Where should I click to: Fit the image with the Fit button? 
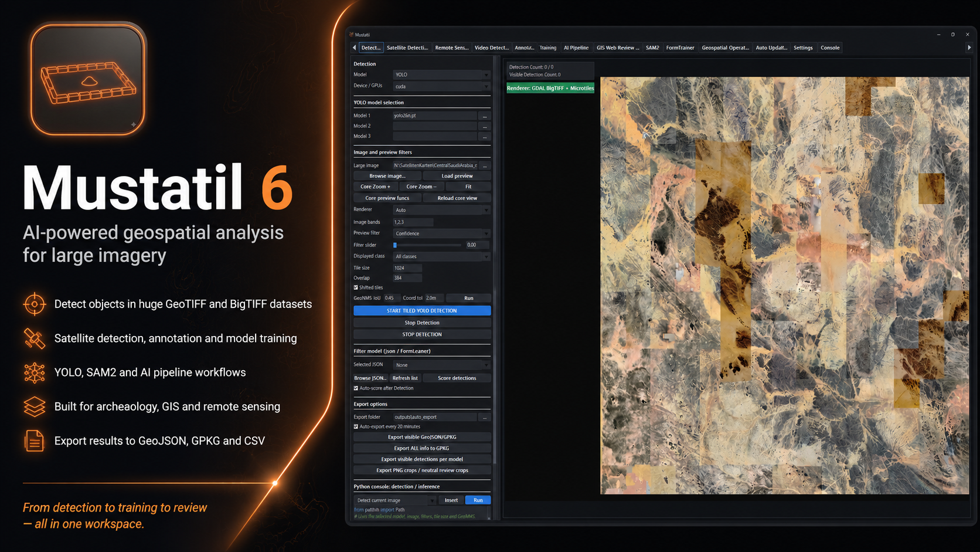468,187
